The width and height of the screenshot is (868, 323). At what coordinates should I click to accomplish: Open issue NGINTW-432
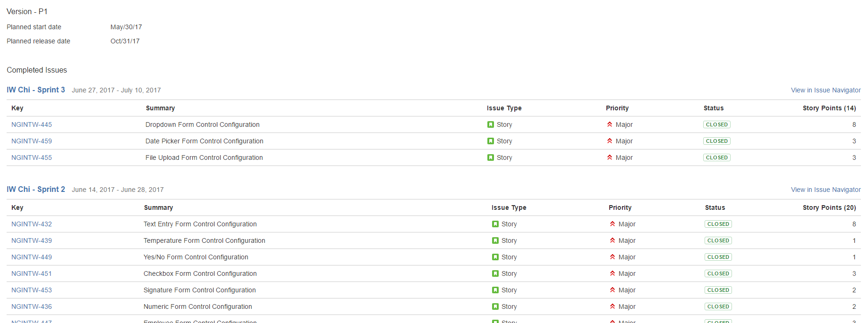pyautogui.click(x=32, y=224)
